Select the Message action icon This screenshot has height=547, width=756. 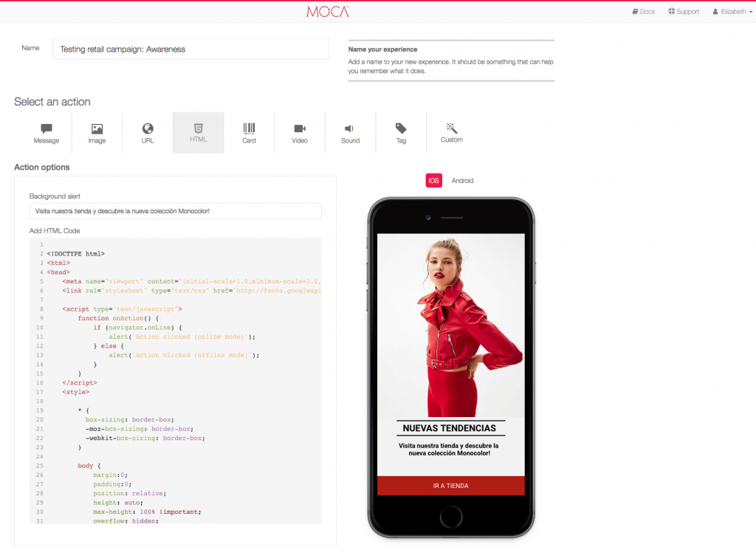(47, 133)
